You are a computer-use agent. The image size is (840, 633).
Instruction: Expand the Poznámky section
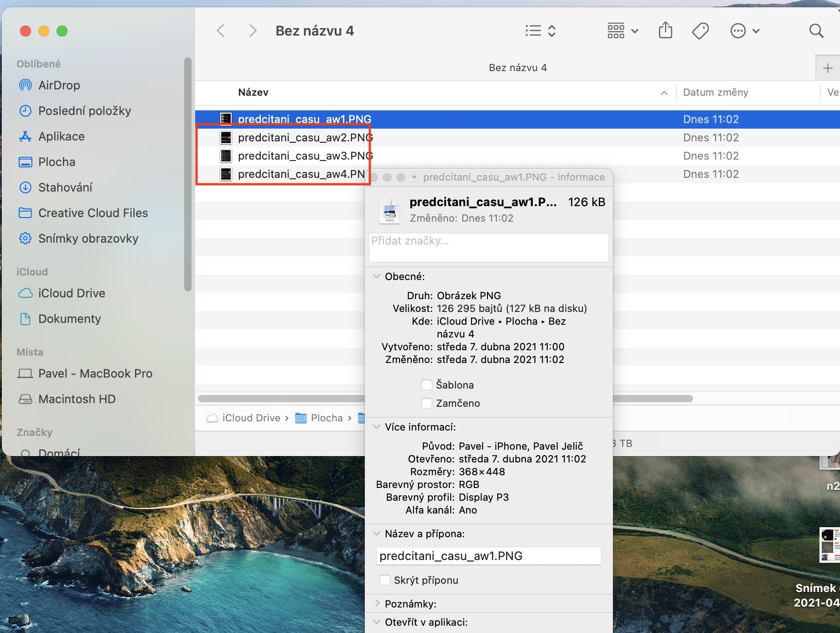(377, 604)
